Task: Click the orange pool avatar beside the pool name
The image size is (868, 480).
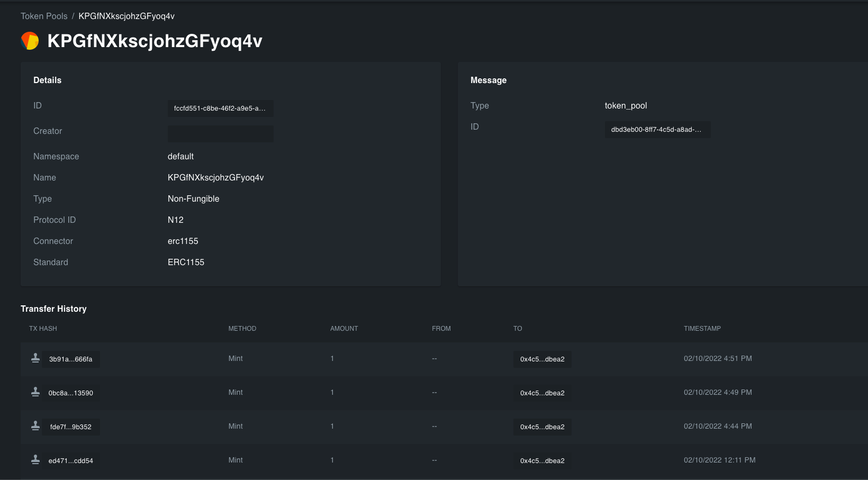Action: pyautogui.click(x=30, y=40)
